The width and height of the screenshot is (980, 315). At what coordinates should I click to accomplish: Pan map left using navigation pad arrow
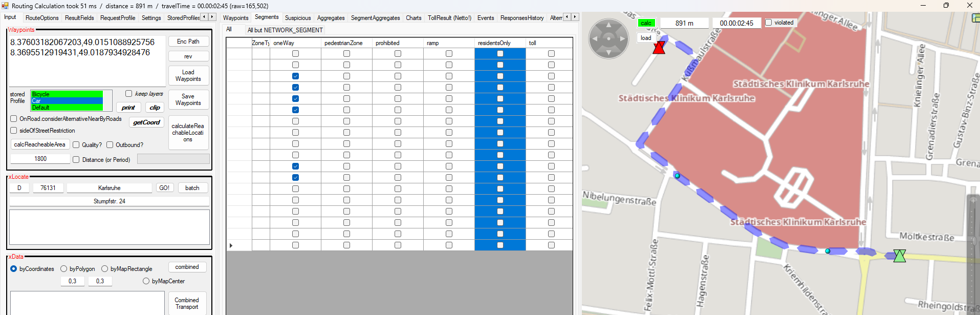pos(595,38)
